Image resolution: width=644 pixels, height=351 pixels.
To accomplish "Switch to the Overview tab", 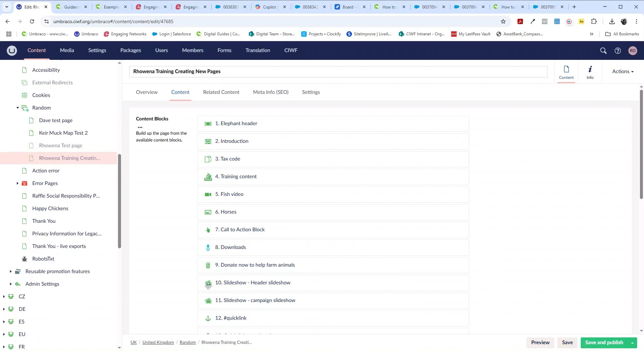I will coord(147,92).
